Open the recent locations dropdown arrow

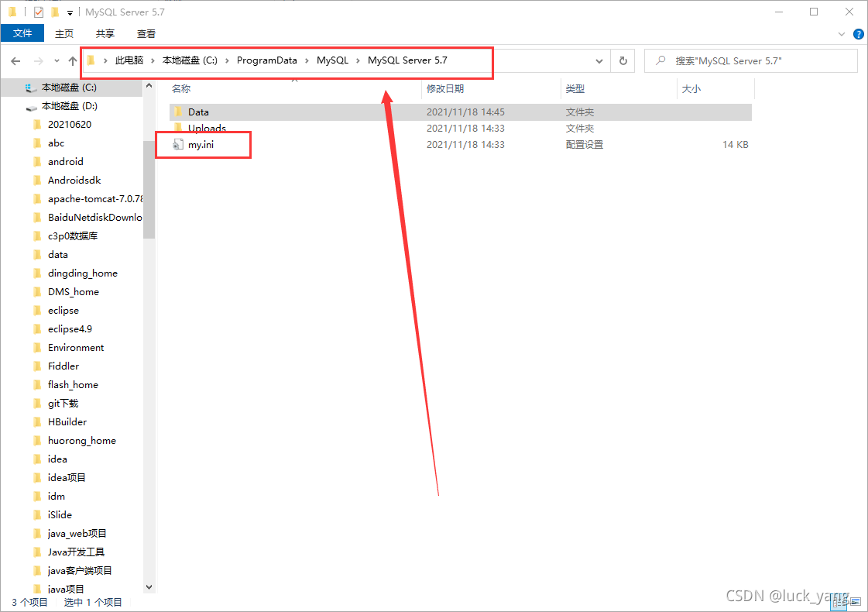click(x=57, y=61)
